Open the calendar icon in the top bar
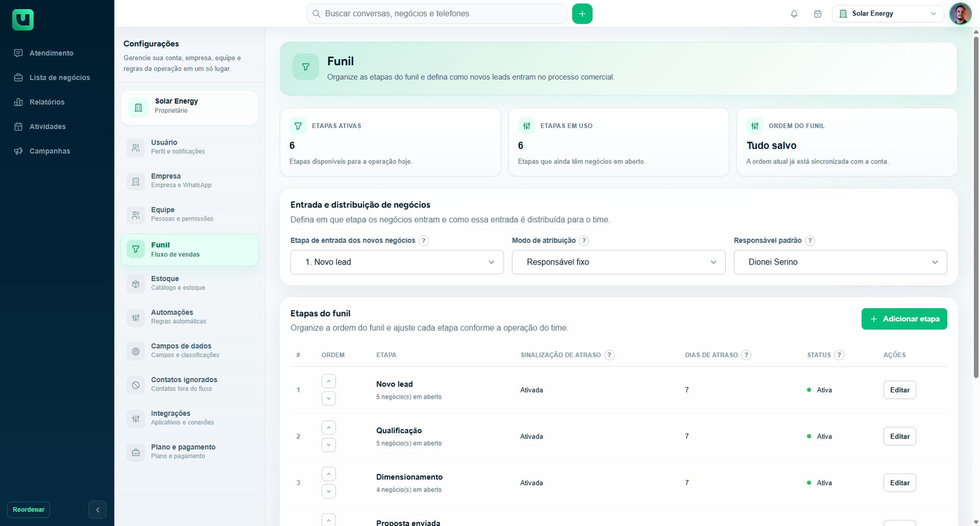 tap(818, 13)
